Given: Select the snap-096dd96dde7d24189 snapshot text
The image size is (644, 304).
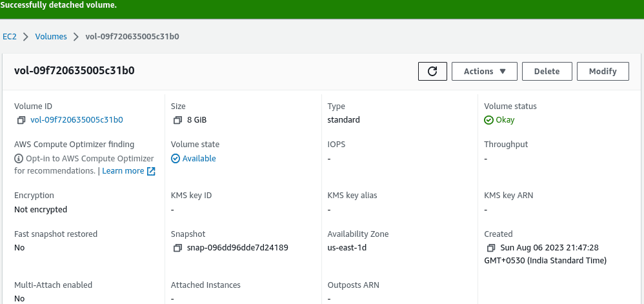Looking at the screenshot, I should point(238,248).
